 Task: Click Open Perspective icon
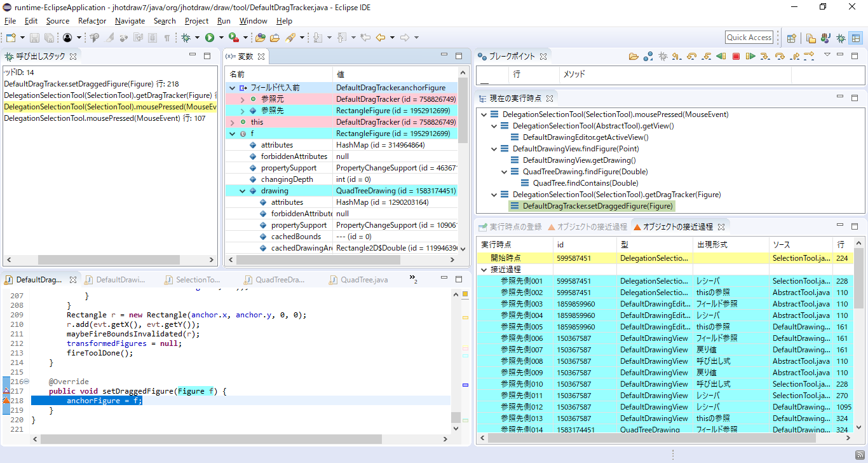(792, 38)
